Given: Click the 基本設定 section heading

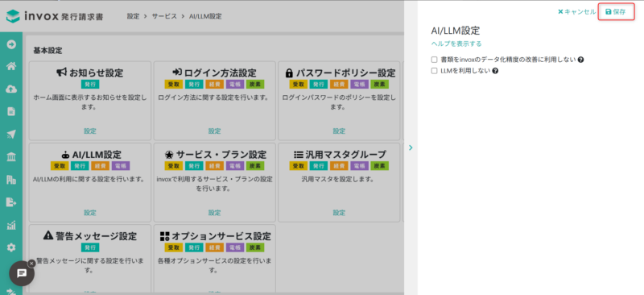Looking at the screenshot, I should click(47, 51).
